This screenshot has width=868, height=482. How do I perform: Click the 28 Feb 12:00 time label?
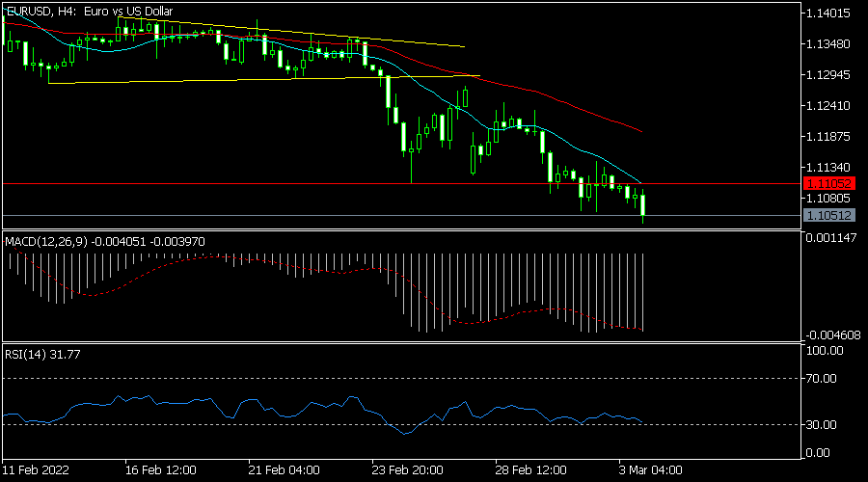[x=530, y=470]
